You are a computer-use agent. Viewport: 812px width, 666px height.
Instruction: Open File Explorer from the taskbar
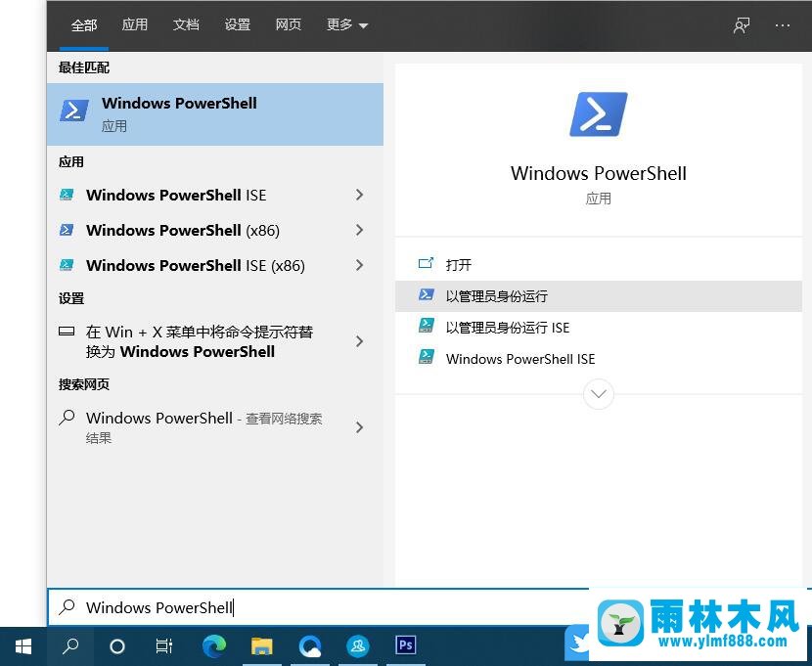[262, 646]
